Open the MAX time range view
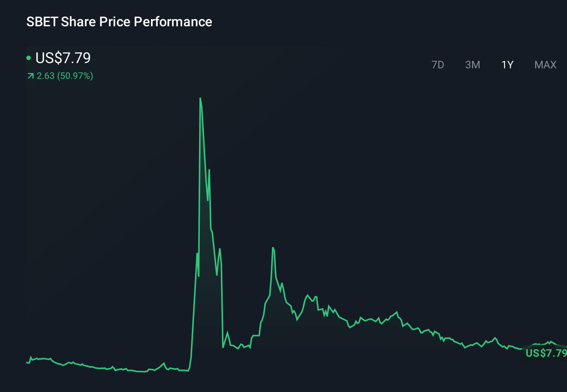 click(544, 65)
